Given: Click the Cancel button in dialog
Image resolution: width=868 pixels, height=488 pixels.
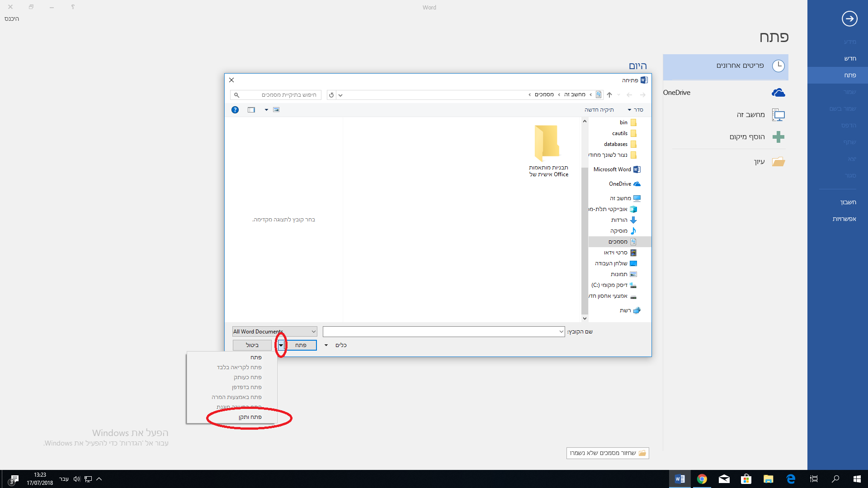Looking at the screenshot, I should (x=252, y=345).
